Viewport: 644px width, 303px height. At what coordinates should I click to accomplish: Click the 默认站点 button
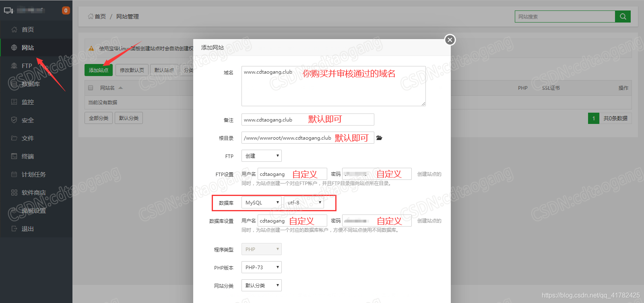coord(164,70)
